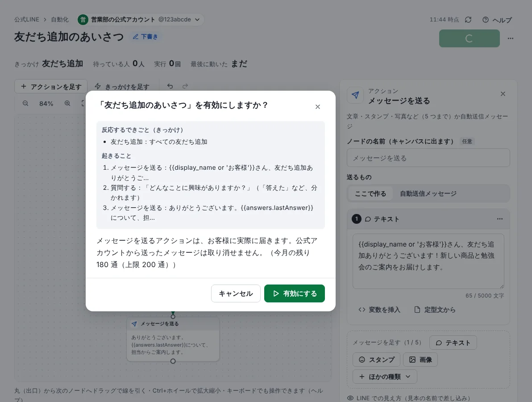Click 変数を挿入 button
The height and width of the screenshot is (402, 532).
379,310
